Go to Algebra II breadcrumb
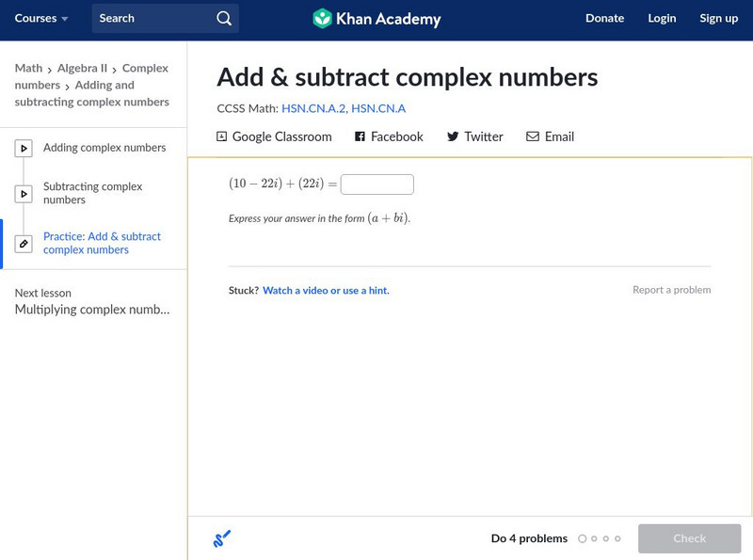The height and width of the screenshot is (560, 753). [82, 69]
